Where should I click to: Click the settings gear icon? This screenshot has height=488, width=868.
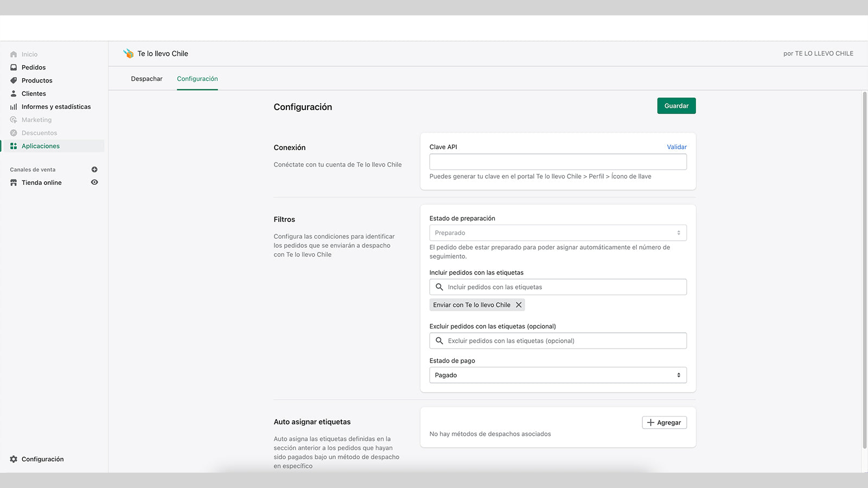pos(14,459)
